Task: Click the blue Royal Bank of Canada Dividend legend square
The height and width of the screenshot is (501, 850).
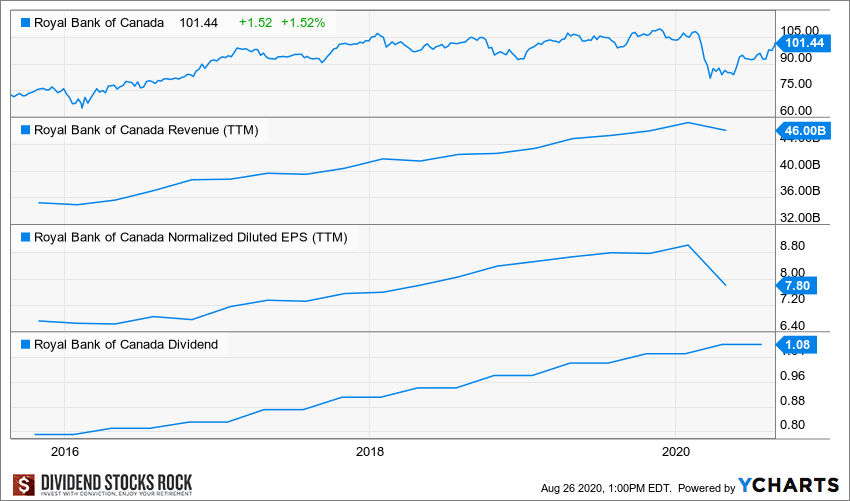Action: [25, 345]
